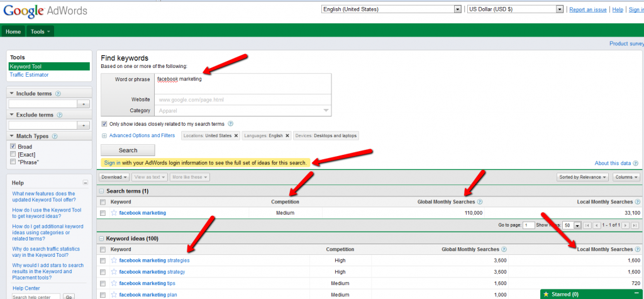Click About this data help icon
Screen dimensions: 644x299
pos(636,163)
